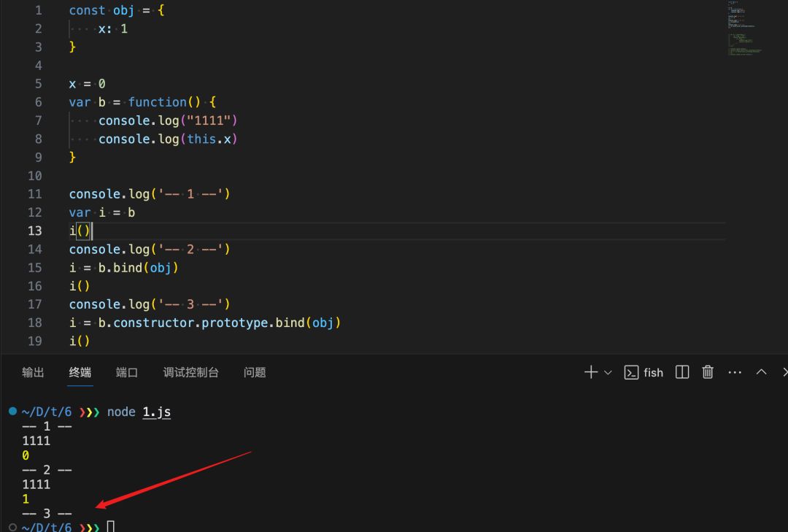The height and width of the screenshot is (532, 788).
Task: Open the 问题 (Problems) tab
Action: click(255, 372)
